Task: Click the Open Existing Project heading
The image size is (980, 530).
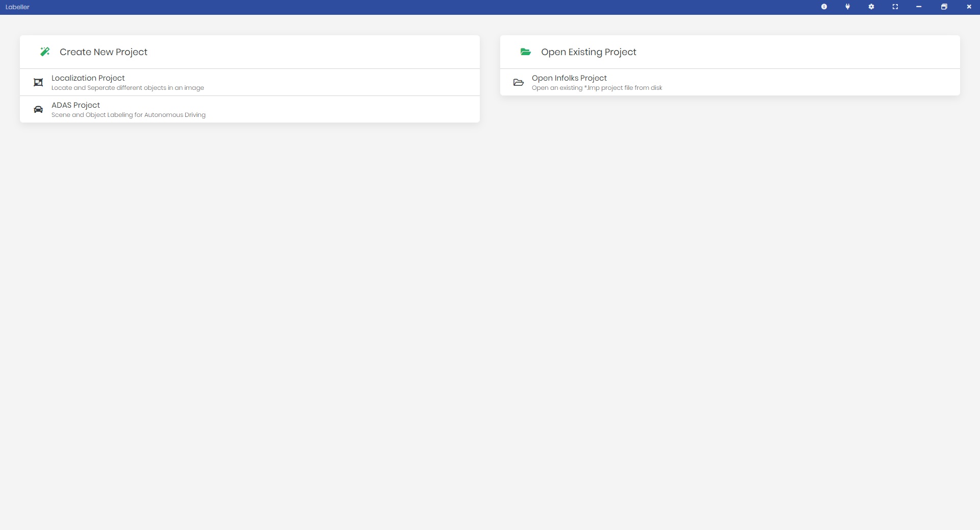Action: tap(589, 52)
